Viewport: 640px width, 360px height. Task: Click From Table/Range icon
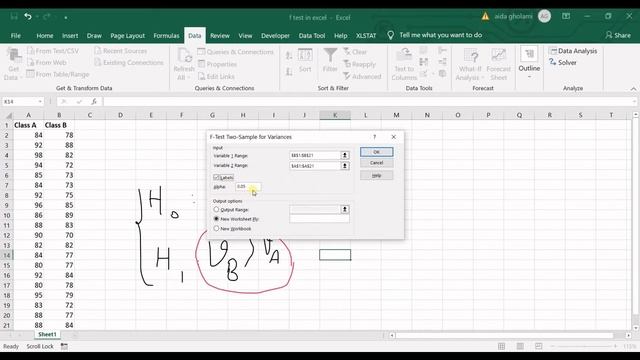(x=30, y=74)
